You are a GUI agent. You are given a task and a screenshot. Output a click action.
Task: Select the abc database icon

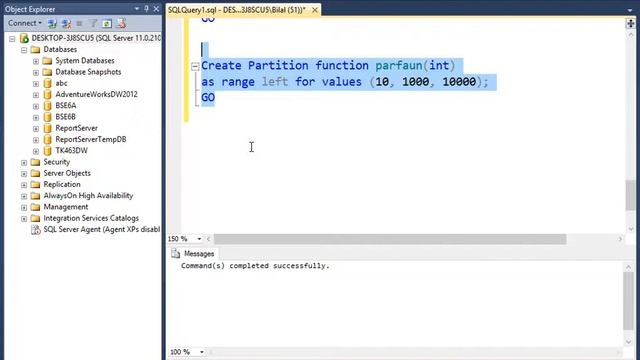click(47, 83)
